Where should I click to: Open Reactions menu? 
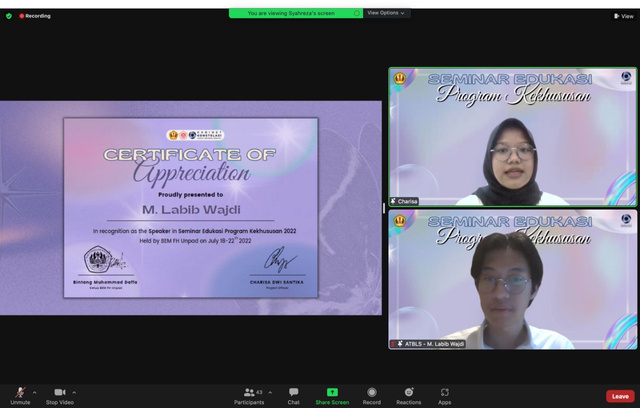pyautogui.click(x=408, y=393)
